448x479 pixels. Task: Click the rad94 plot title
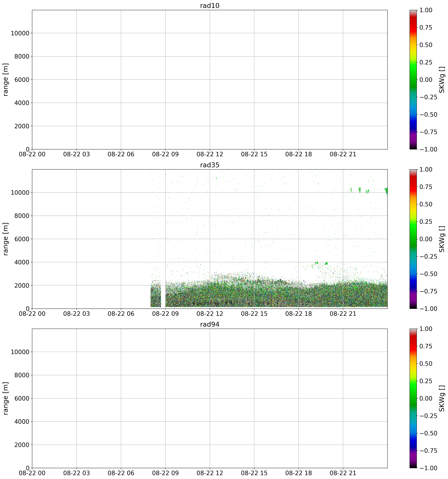[210, 324]
